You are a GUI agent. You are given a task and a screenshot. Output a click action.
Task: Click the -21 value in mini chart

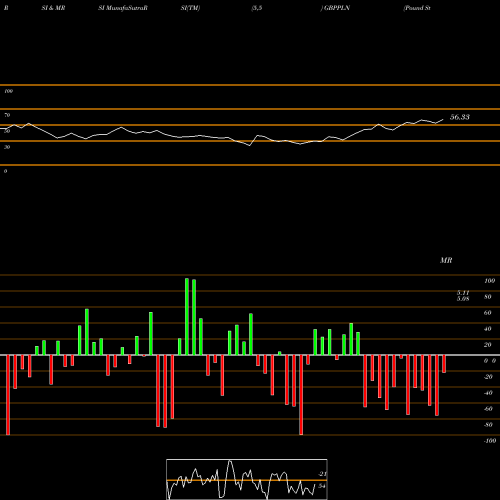click(x=322, y=474)
